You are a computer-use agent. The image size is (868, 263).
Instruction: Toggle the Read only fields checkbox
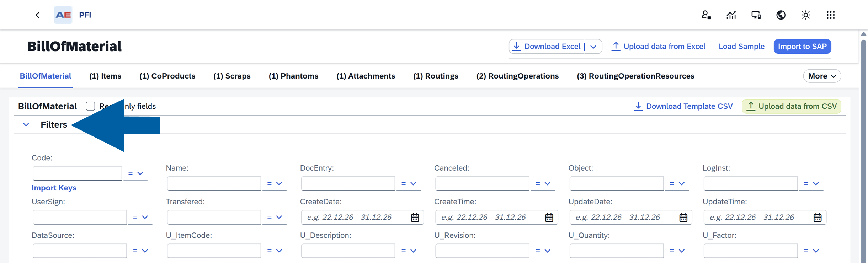pyautogui.click(x=90, y=106)
